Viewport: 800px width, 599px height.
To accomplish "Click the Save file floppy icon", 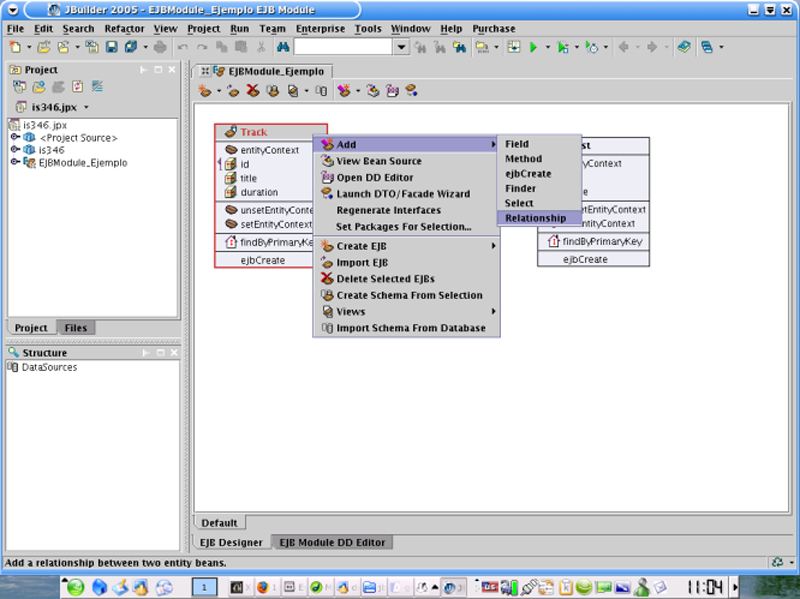I will click(111, 47).
